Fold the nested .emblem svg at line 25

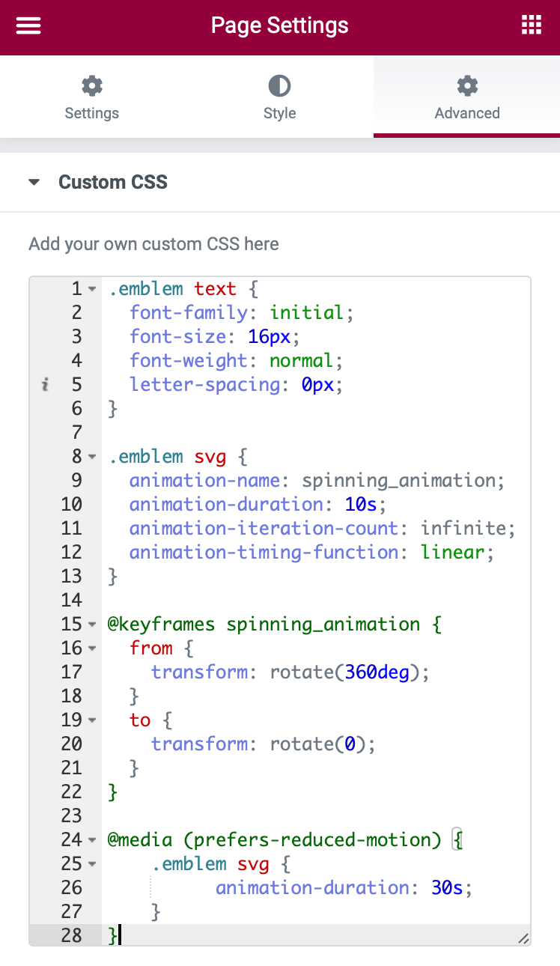[92, 864]
